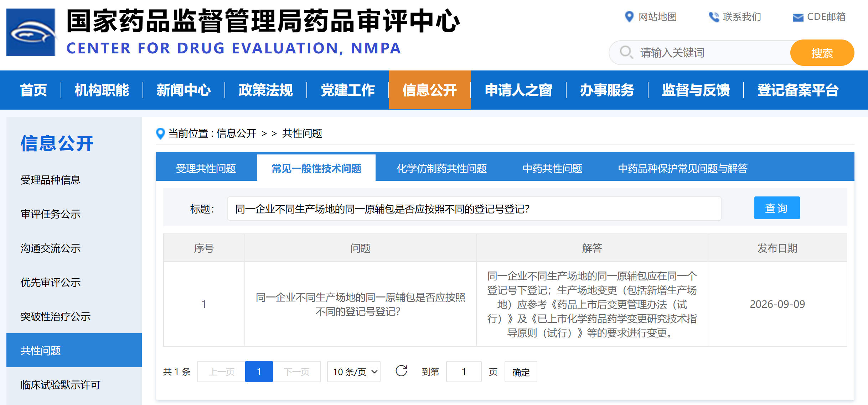This screenshot has width=868, height=405.
Task: Click the contact us phone icon
Action: pos(714,17)
